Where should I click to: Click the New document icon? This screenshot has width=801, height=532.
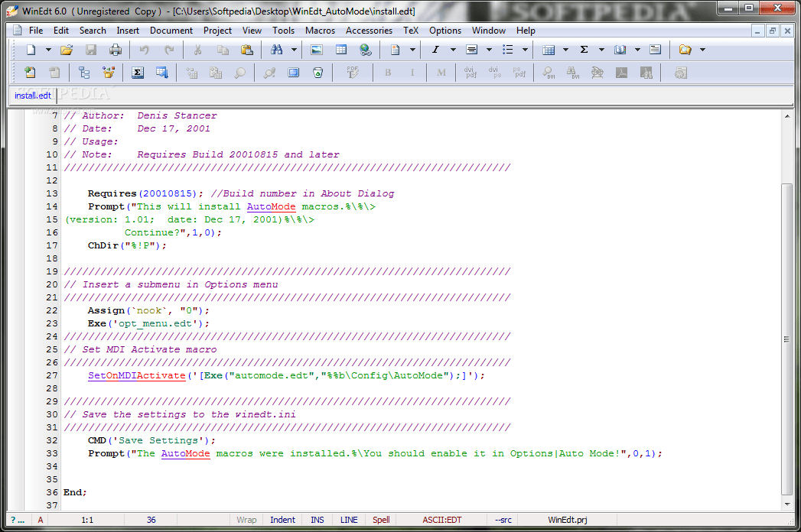point(31,50)
